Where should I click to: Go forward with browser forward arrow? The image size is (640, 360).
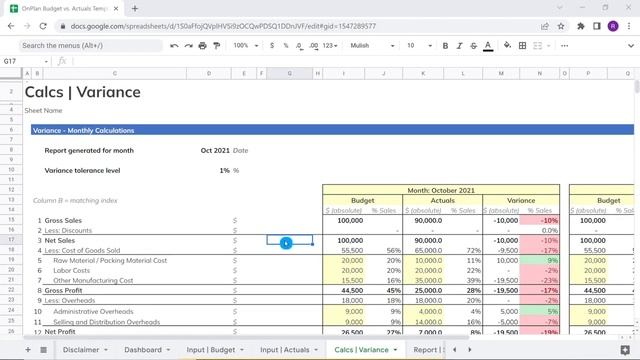pyautogui.click(x=27, y=26)
